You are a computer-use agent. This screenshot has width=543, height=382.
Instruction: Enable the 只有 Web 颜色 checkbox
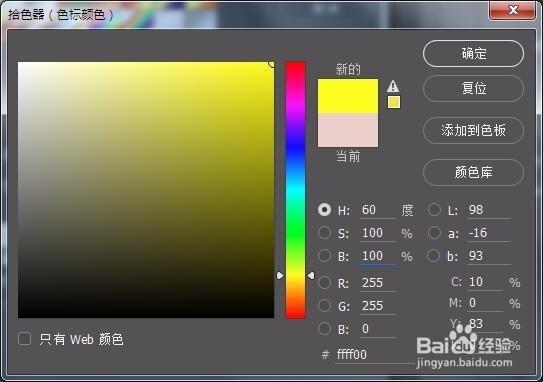24,339
